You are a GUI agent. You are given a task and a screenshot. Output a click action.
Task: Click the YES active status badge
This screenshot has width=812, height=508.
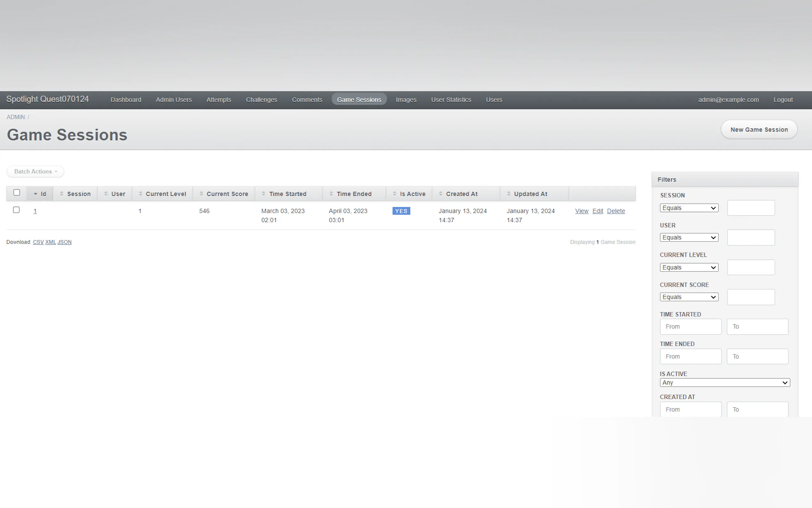point(401,211)
